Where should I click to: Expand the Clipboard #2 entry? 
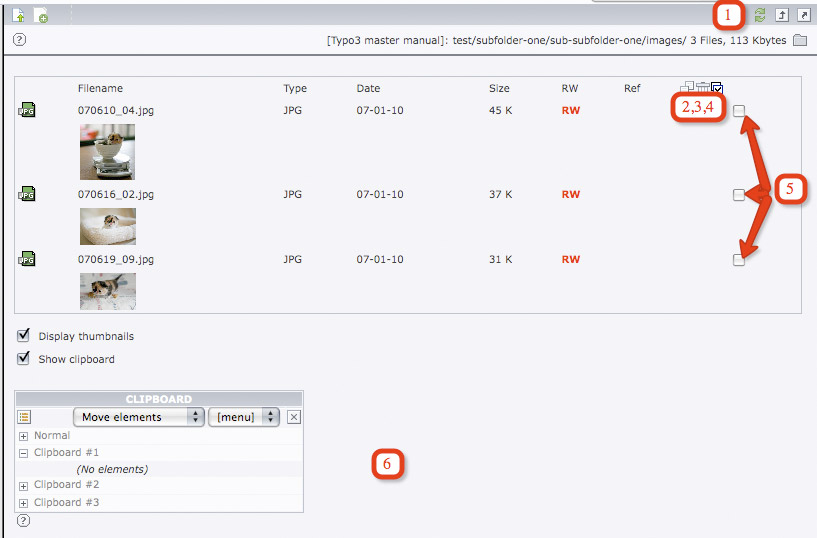click(x=23, y=485)
